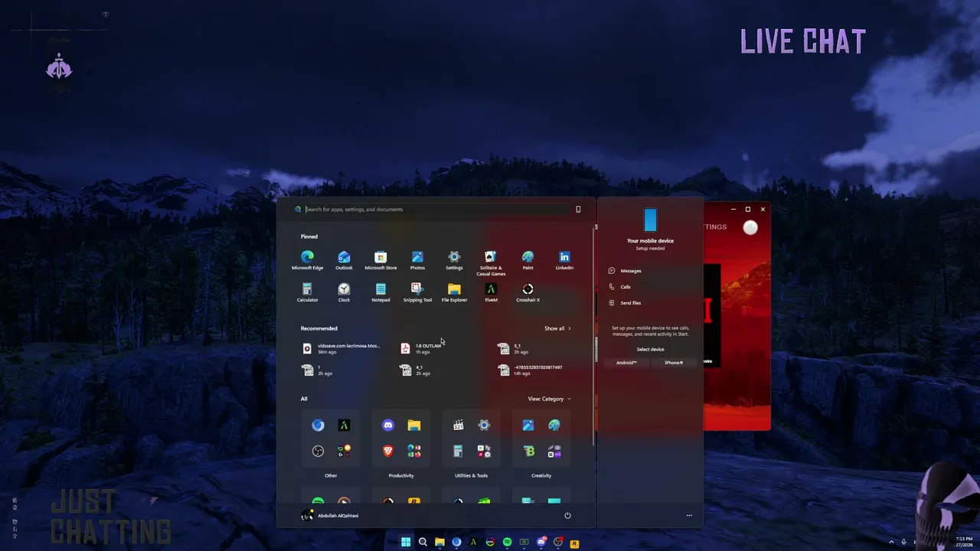Open Discord from the taskbar
This screenshot has height=551, width=980.
click(541, 543)
